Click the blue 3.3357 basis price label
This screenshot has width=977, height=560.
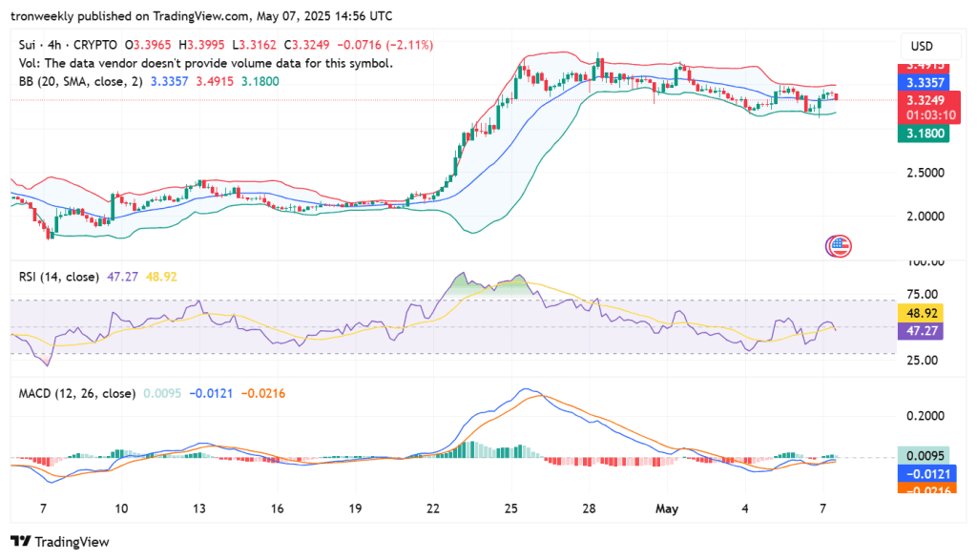[924, 82]
